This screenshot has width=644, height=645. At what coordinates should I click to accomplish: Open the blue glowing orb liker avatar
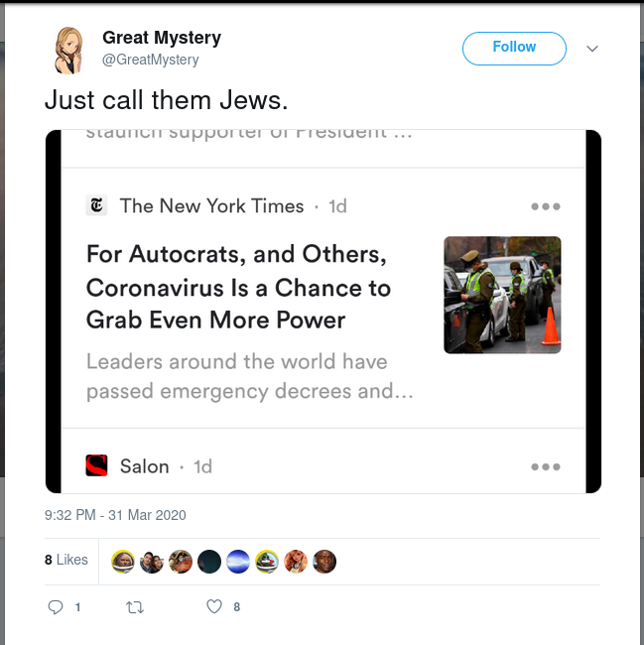pyautogui.click(x=238, y=562)
